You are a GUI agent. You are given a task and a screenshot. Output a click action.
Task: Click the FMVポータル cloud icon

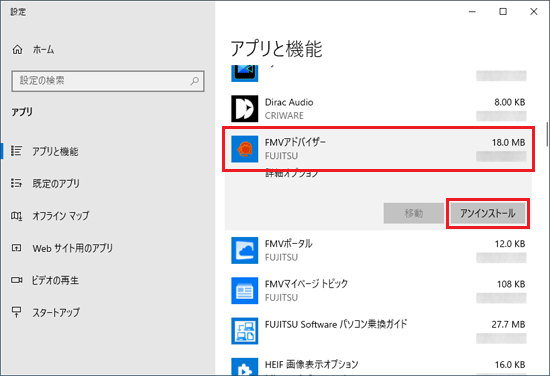(x=244, y=250)
